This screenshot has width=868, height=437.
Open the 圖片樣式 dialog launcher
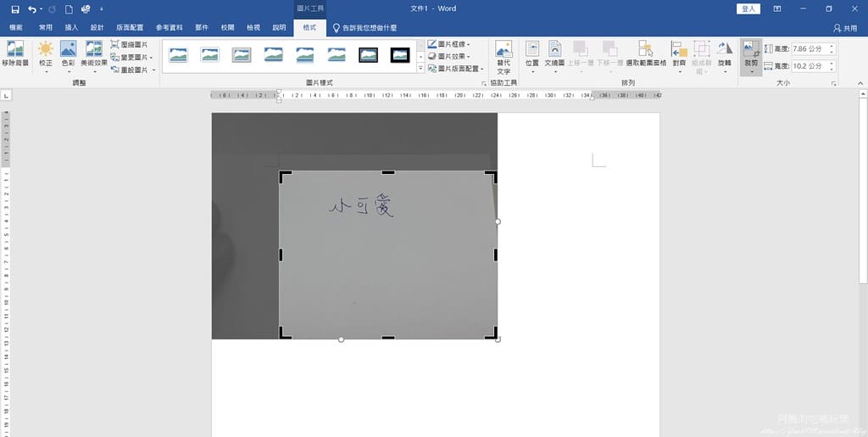click(x=483, y=83)
